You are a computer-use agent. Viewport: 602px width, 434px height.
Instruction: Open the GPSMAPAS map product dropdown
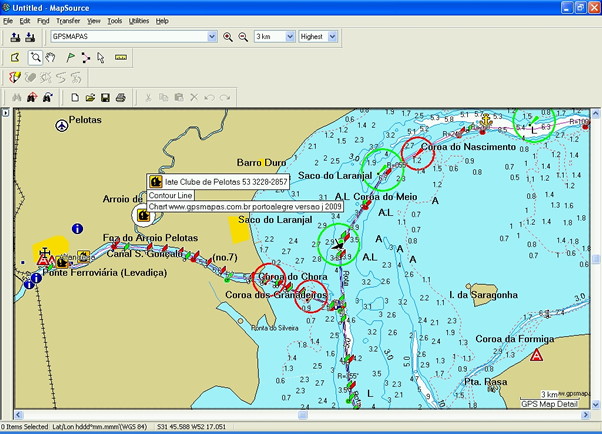(x=211, y=37)
